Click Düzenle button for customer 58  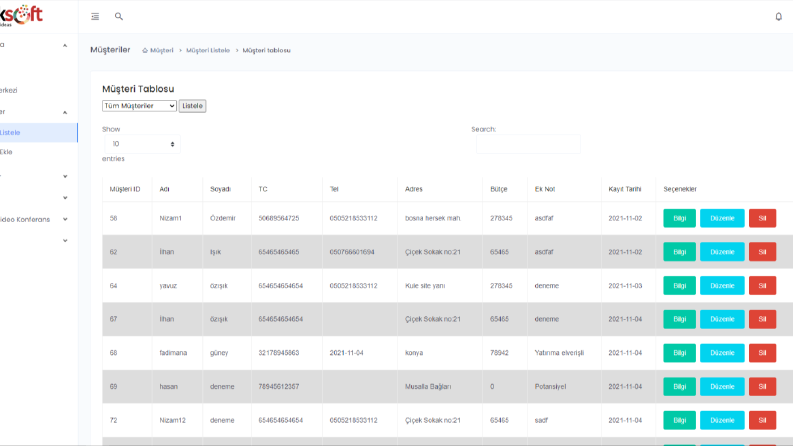[x=722, y=218]
